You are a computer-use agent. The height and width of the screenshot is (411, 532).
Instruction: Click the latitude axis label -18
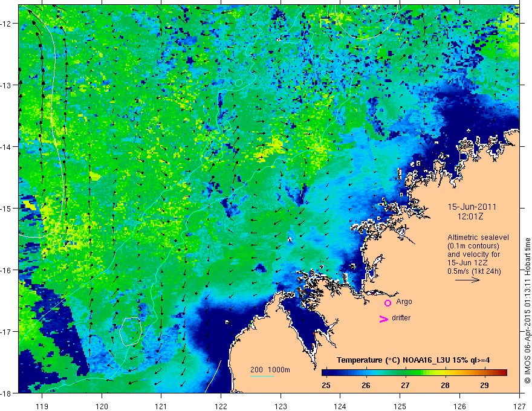pos(6,393)
